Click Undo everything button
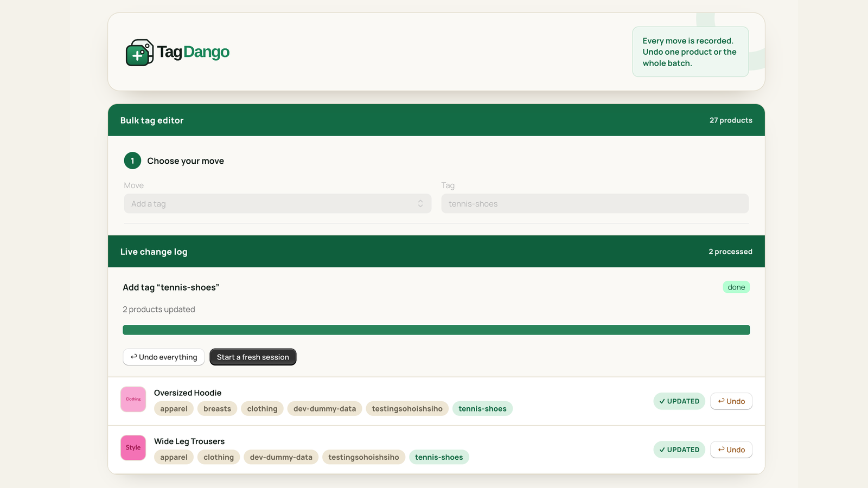 pos(163,357)
